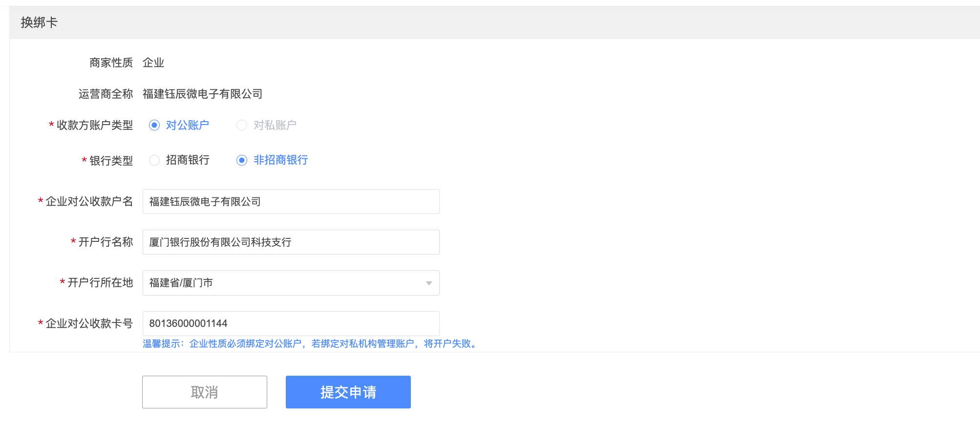The height and width of the screenshot is (427, 980).
Task: Click the 取消 button
Action: [x=204, y=392]
